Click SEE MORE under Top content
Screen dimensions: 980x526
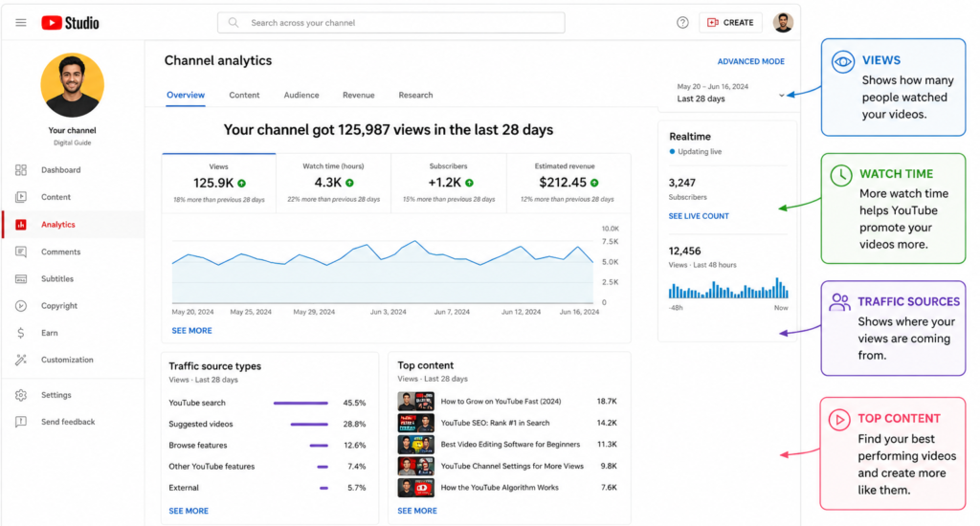(x=417, y=511)
